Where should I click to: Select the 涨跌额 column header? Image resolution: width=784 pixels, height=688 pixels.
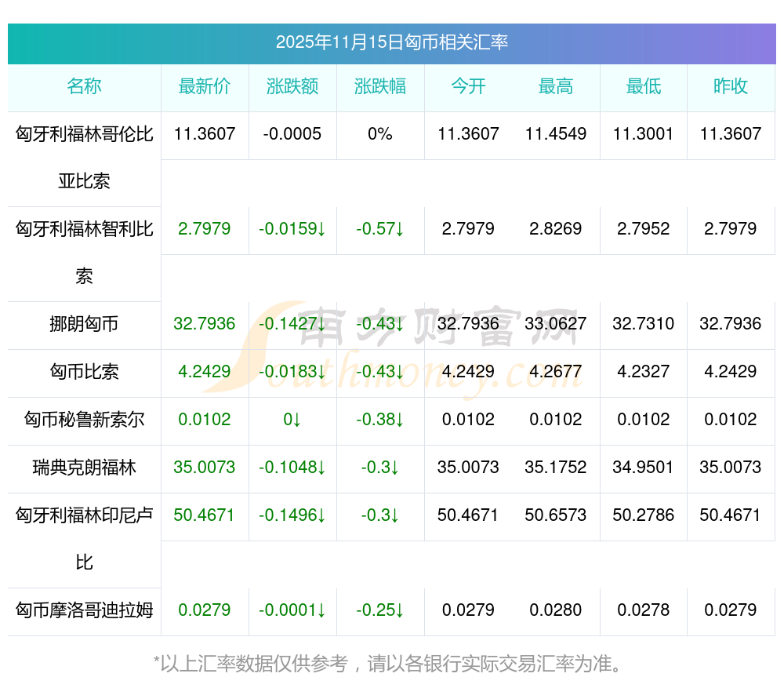(292, 87)
